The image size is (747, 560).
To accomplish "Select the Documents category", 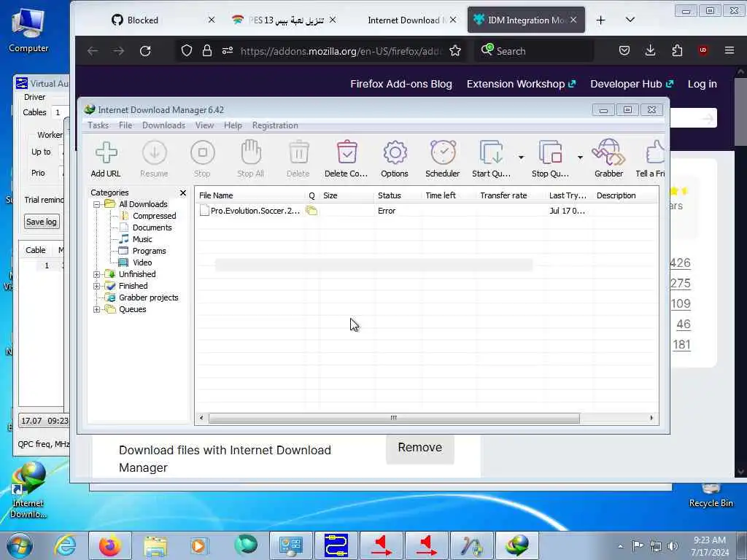I will 152,227.
